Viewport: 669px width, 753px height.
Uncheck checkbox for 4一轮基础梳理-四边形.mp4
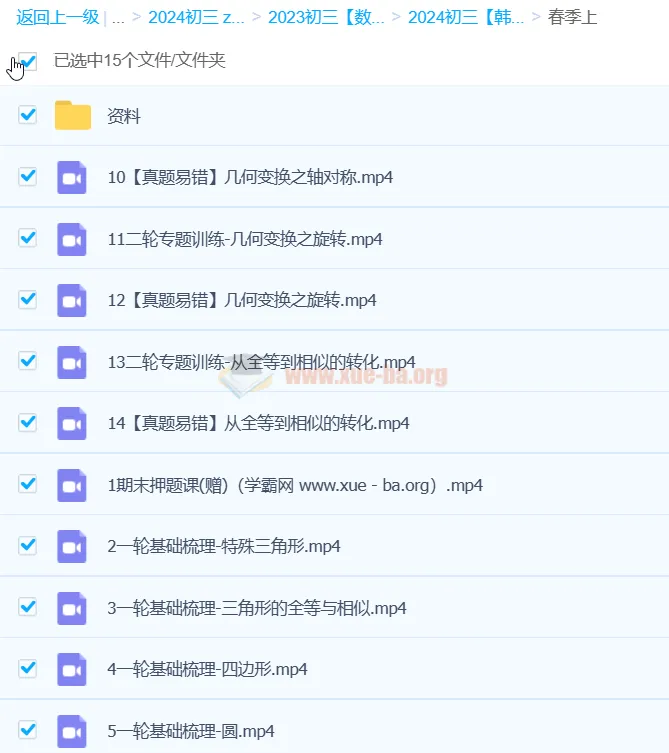pos(28,668)
